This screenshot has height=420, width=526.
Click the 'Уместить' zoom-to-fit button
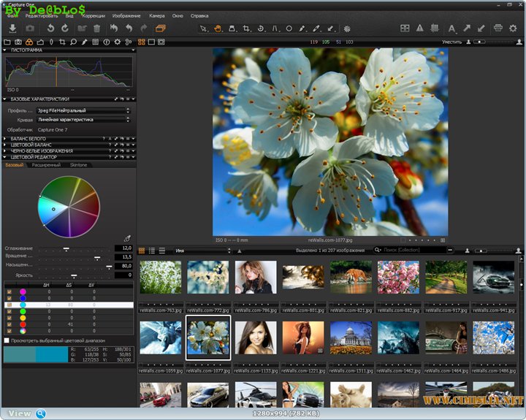[x=451, y=42]
